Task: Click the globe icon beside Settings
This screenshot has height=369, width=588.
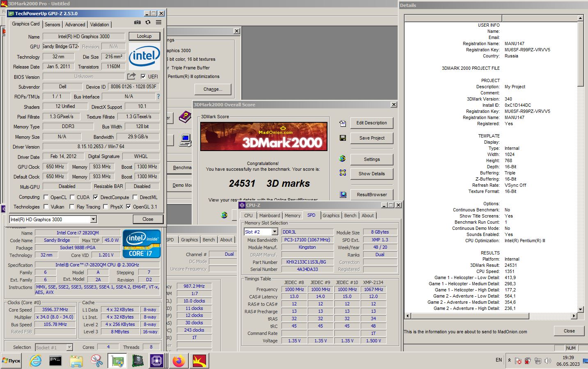Action: click(343, 159)
